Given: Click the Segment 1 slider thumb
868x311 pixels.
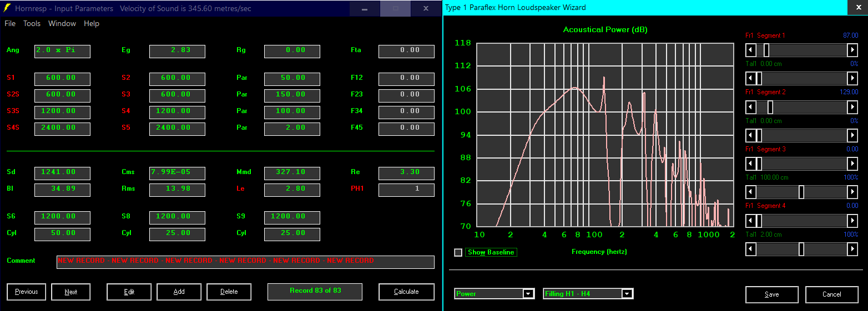Looking at the screenshot, I should click(x=766, y=50).
